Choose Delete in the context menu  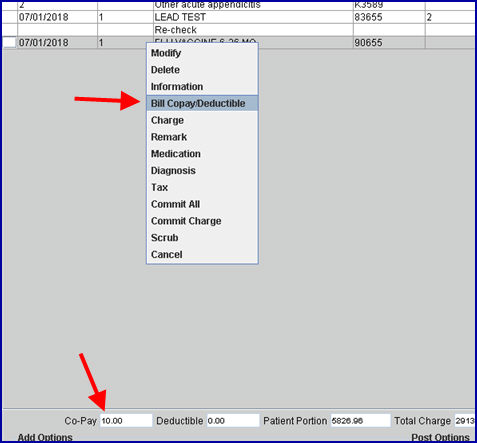(202, 70)
